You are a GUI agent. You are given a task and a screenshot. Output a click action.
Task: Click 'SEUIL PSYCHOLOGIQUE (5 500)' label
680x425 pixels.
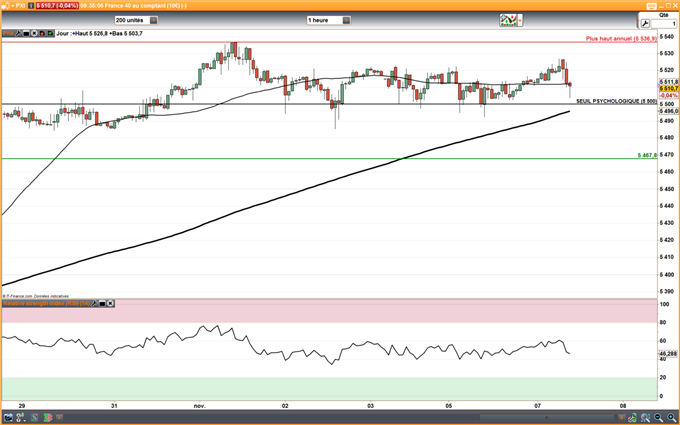point(616,101)
